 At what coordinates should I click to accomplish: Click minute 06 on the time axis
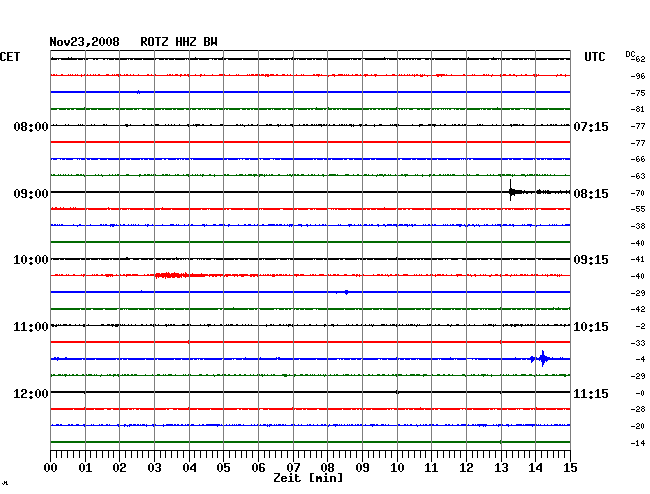[x=258, y=468]
